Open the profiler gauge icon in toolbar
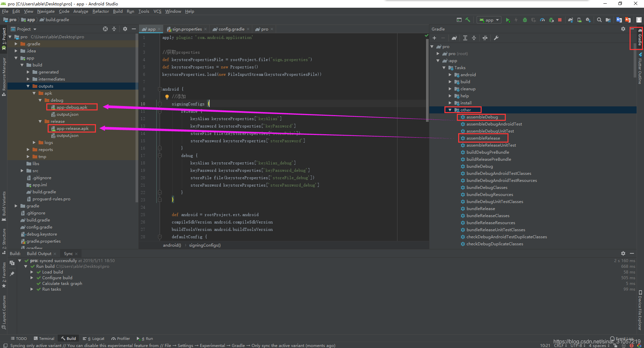This screenshot has width=644, height=348. pos(542,20)
